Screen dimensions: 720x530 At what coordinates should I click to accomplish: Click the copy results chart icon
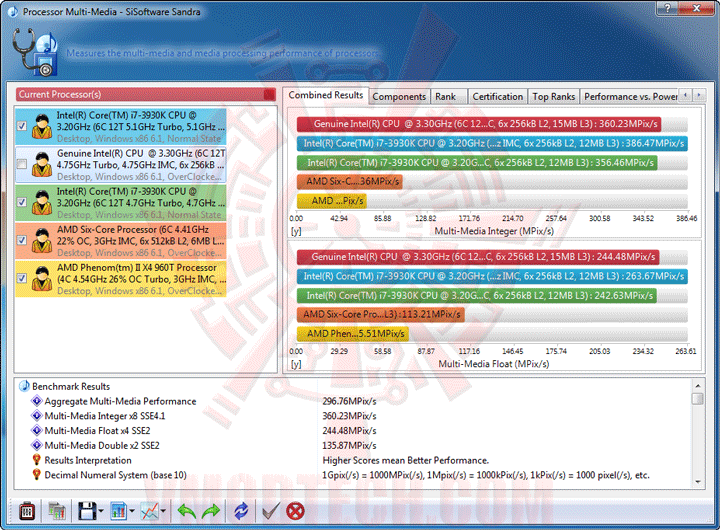57,511
